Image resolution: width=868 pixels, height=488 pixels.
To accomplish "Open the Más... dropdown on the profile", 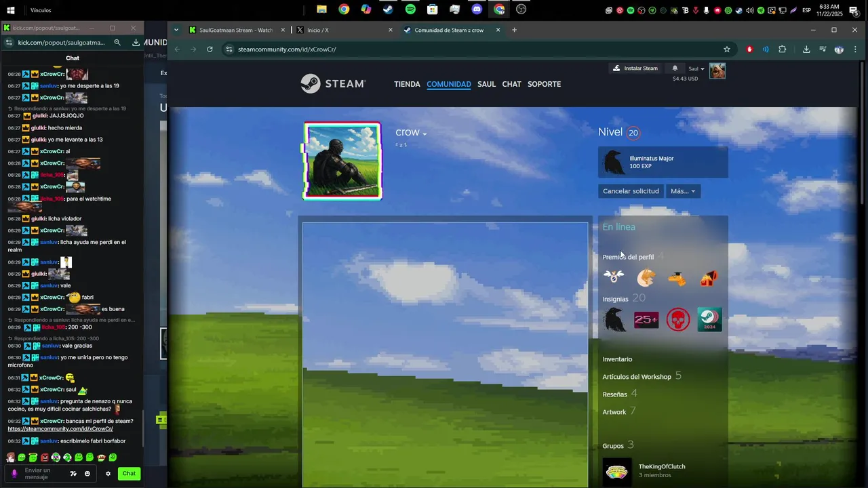I will 684,191.
